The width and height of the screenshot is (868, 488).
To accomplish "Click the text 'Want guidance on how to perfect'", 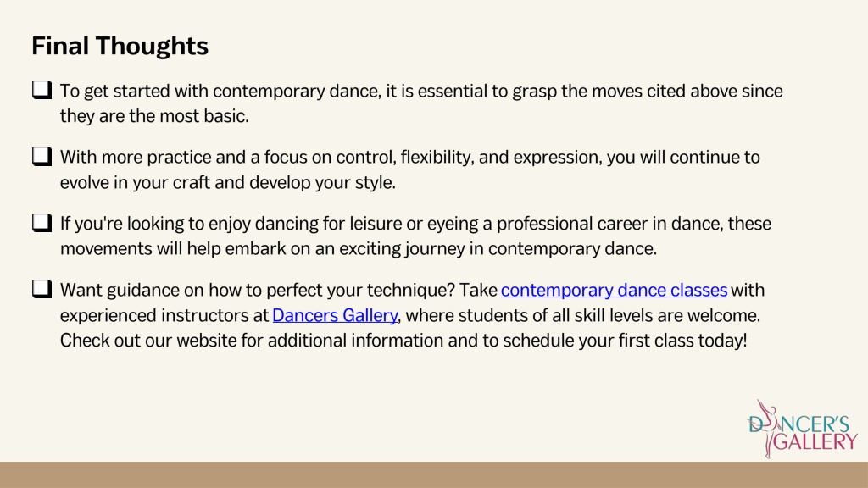I will (x=211, y=290).
